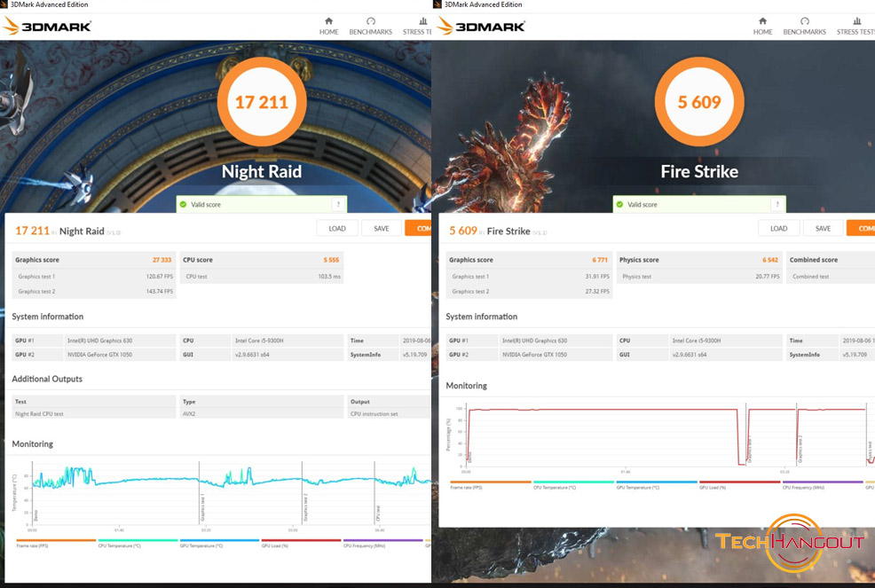Click the green Valid score check for Night Raid

[183, 204]
